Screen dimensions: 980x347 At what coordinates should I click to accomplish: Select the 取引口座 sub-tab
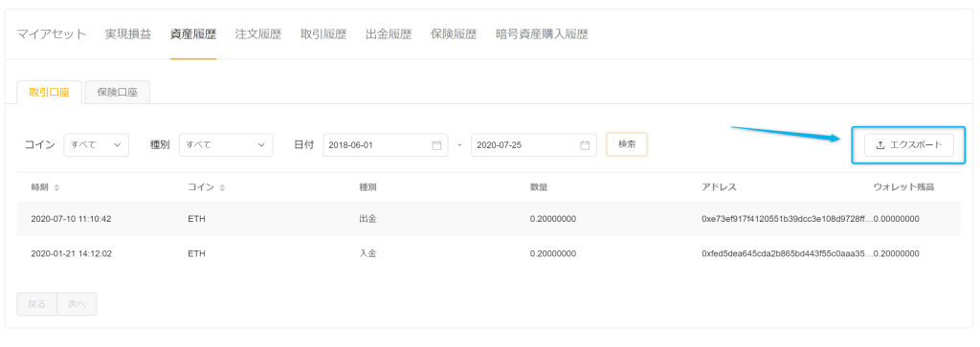coord(49,93)
